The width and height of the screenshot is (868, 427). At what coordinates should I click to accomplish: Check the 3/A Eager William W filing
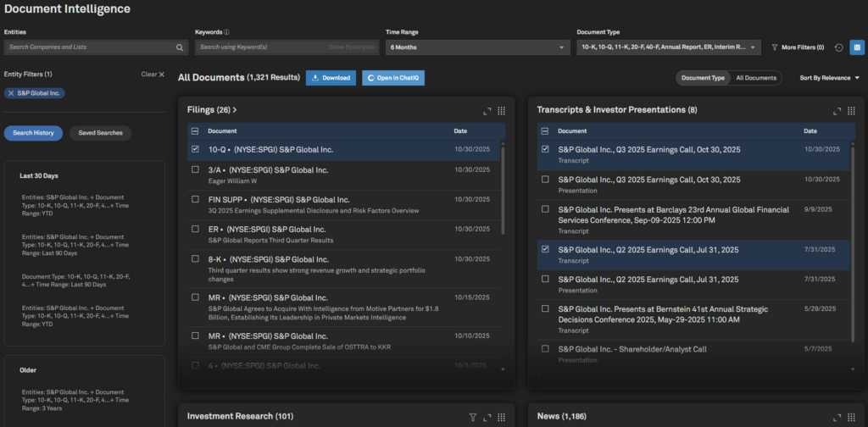(195, 169)
